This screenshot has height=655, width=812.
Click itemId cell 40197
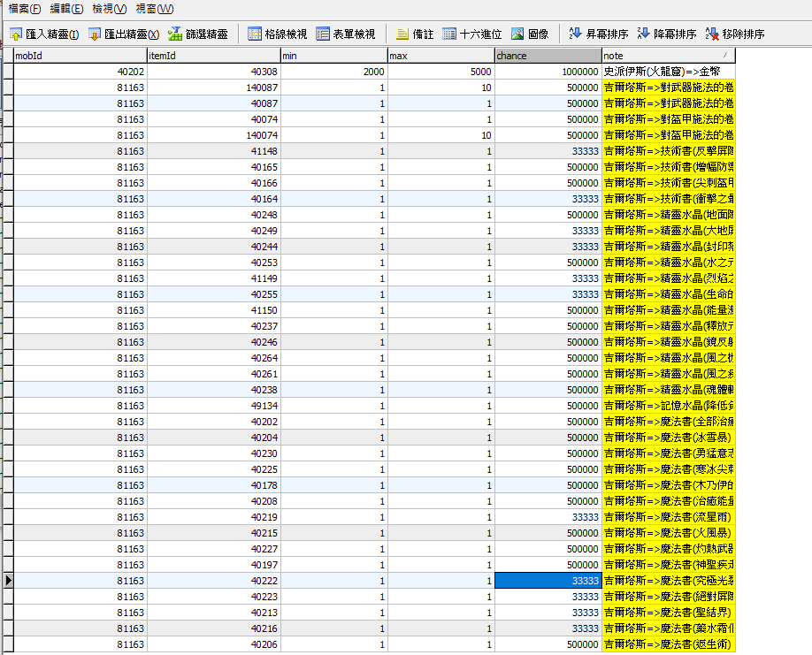[214, 565]
